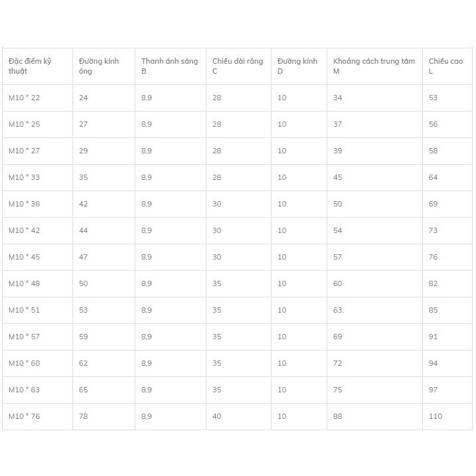Select the 'Chiều cao L' column header
476x476 pixels.
click(447, 66)
